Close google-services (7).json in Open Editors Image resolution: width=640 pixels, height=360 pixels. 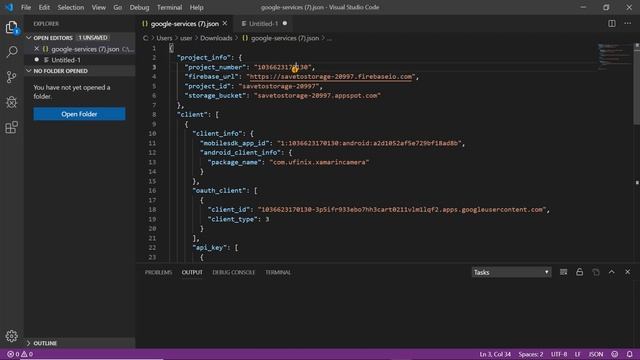pos(37,49)
